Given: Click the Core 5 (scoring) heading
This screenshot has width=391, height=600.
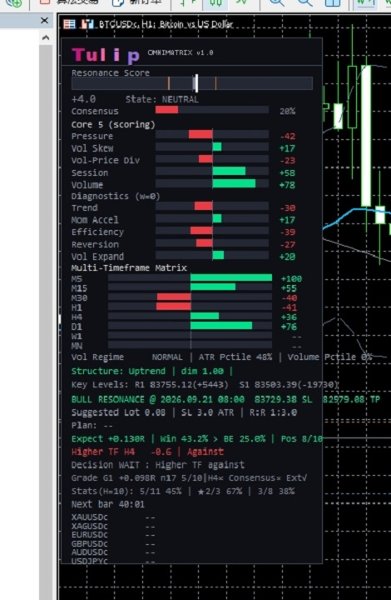Looking at the screenshot, I should [x=113, y=124].
